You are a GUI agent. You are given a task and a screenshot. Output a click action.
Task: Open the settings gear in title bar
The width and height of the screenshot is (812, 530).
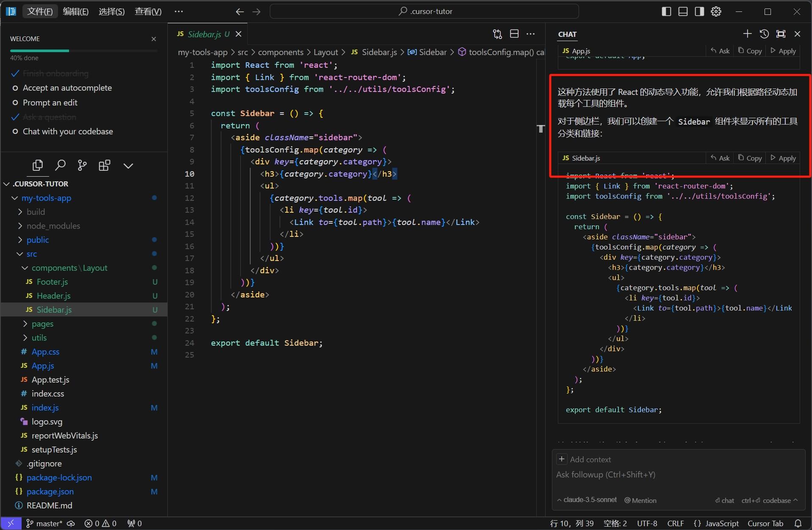coord(716,11)
